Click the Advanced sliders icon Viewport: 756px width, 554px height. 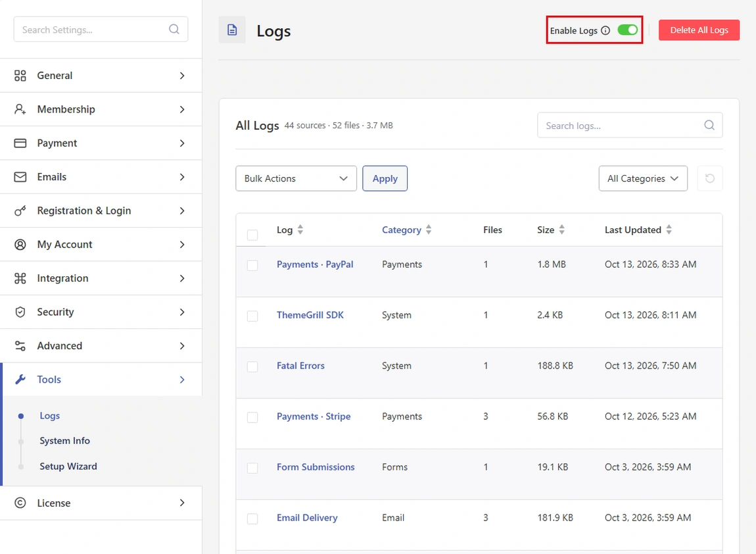(20, 346)
